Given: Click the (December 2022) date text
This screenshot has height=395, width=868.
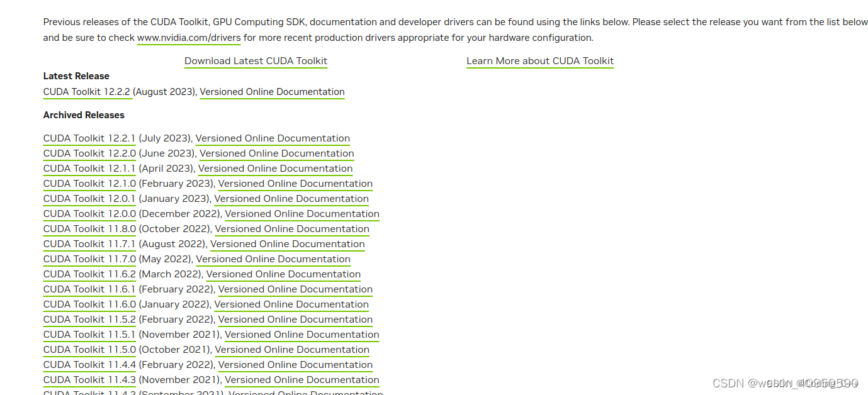Looking at the screenshot, I should (x=180, y=214).
